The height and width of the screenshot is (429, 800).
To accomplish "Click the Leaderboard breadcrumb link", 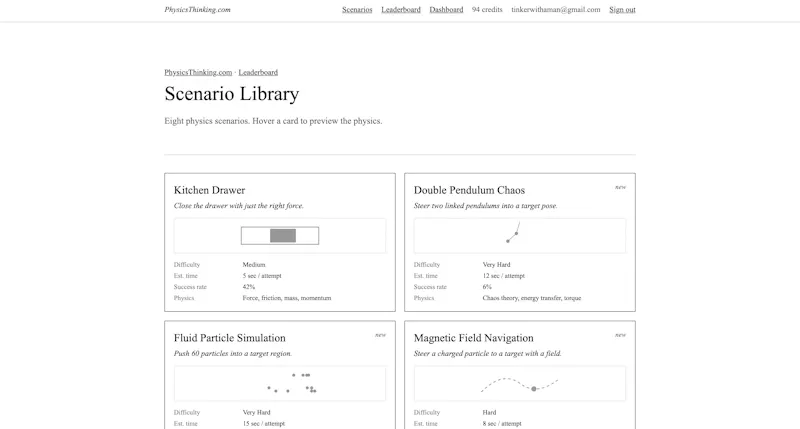I will (x=258, y=72).
